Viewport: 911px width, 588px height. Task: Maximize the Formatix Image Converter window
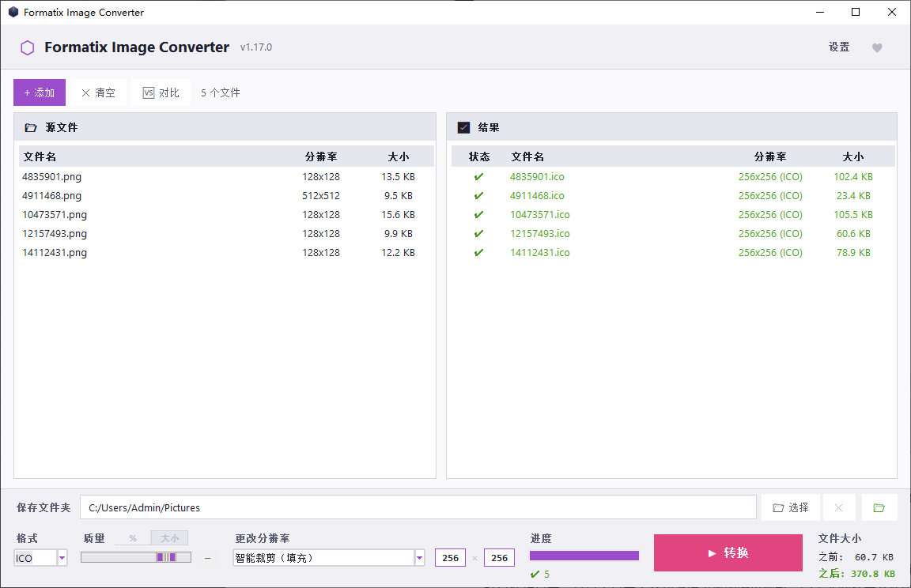pos(855,12)
